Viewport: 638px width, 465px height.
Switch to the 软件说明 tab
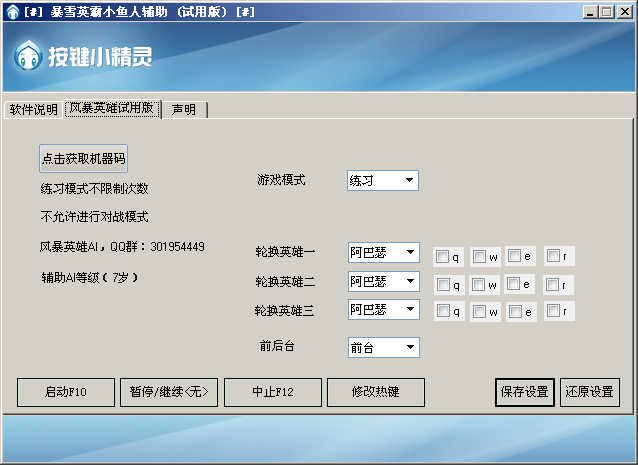(33, 110)
